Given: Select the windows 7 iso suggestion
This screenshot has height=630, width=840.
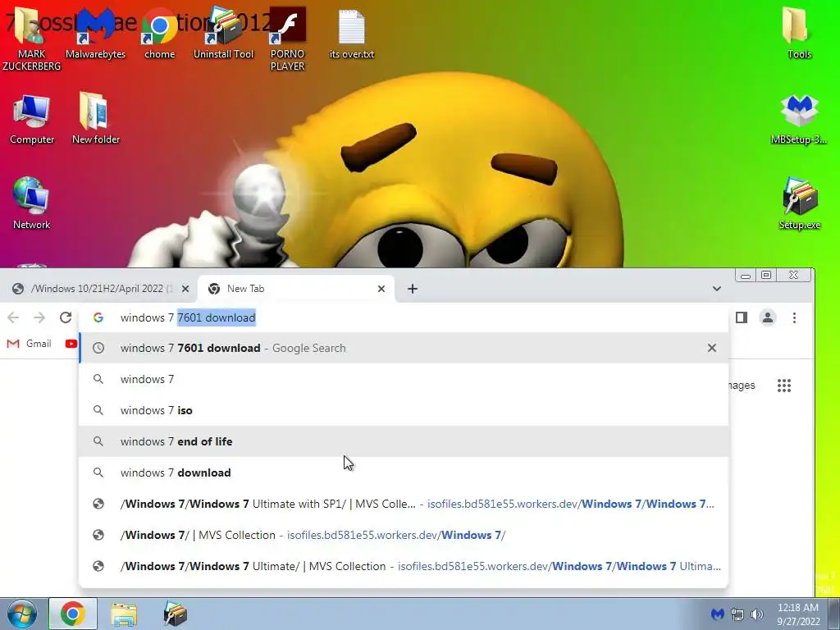Looking at the screenshot, I should click(404, 410).
